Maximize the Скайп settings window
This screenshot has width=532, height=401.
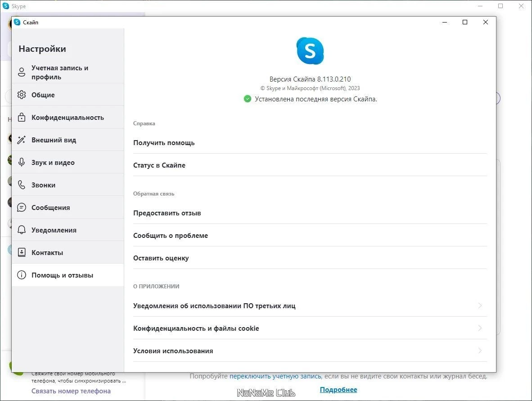tap(465, 22)
